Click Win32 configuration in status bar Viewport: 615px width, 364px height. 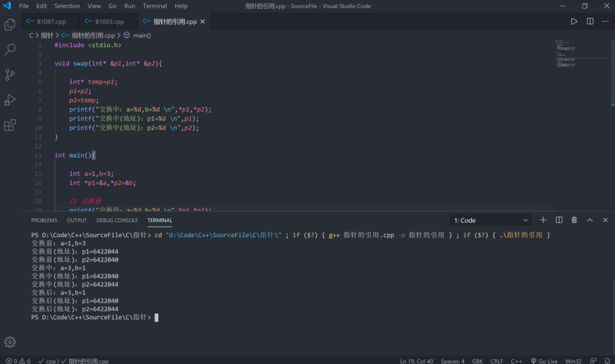[x=573, y=361]
